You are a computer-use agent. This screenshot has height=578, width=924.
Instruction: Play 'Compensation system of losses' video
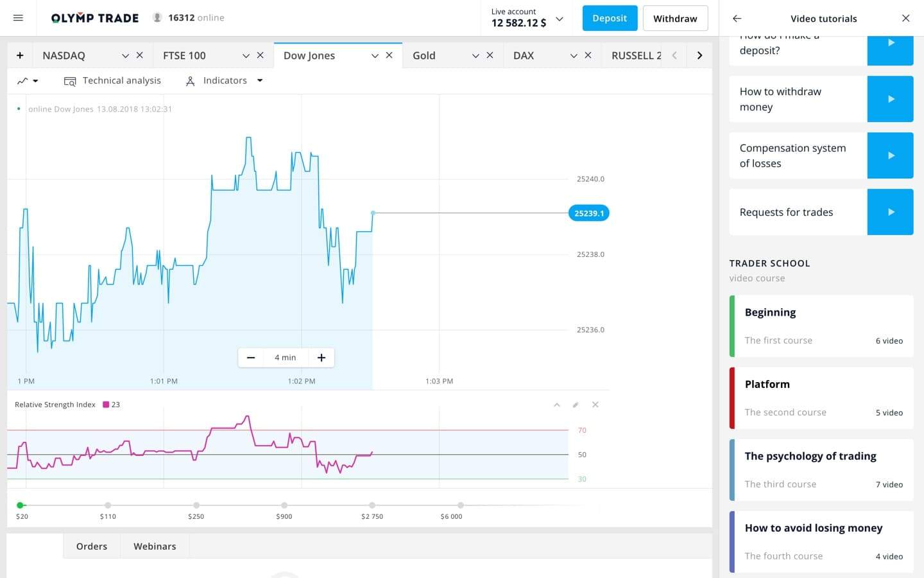tap(891, 155)
